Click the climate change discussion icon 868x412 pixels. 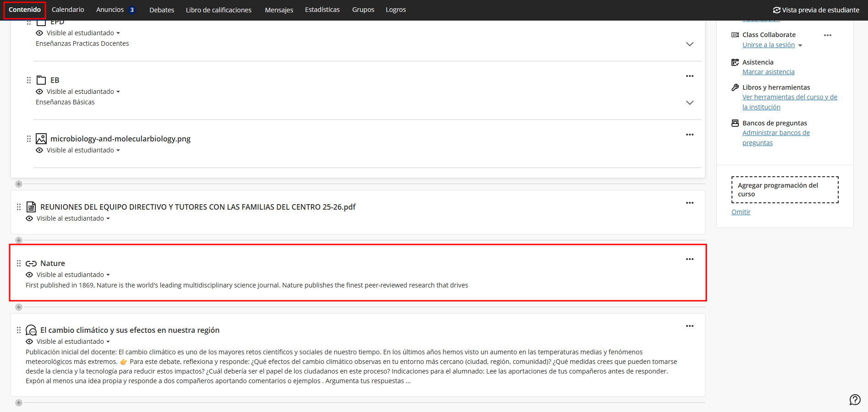coord(31,330)
